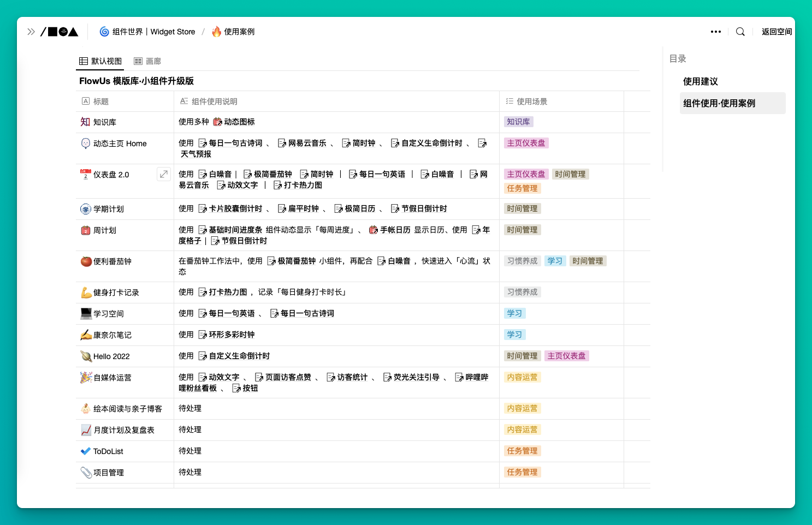Open the more options (...) icon menu
This screenshot has width=812, height=525.
(x=715, y=32)
